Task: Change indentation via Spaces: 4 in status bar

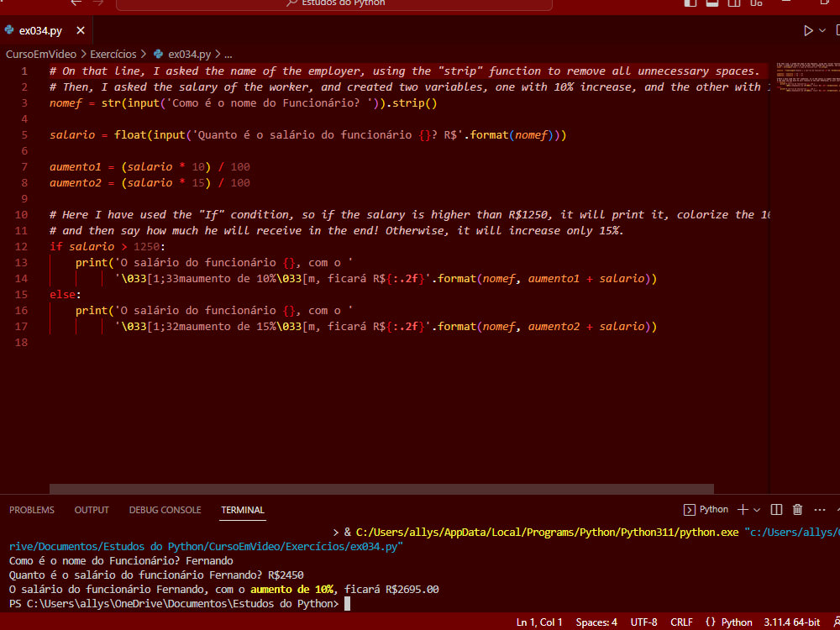Action: click(x=596, y=622)
